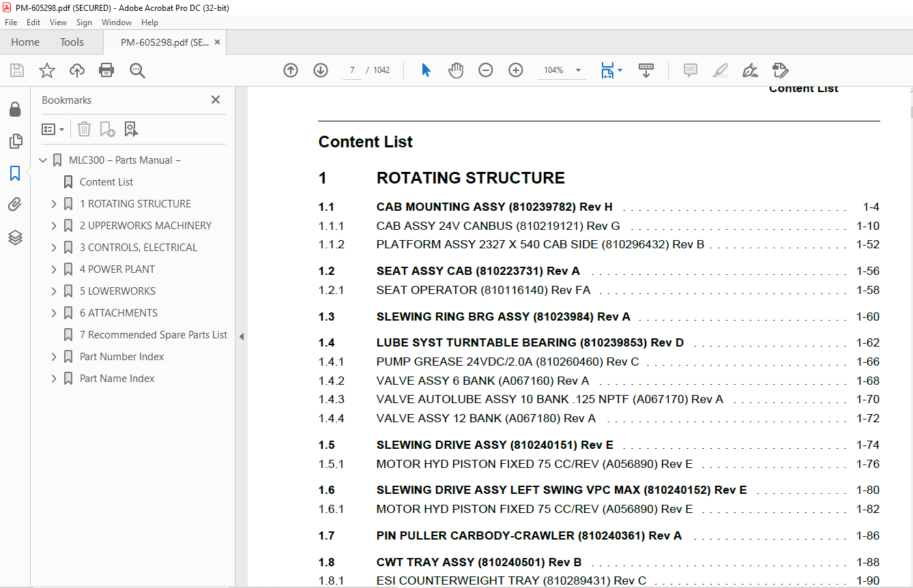Open the security lock panel icon
This screenshot has width=913, height=588.
tap(15, 109)
